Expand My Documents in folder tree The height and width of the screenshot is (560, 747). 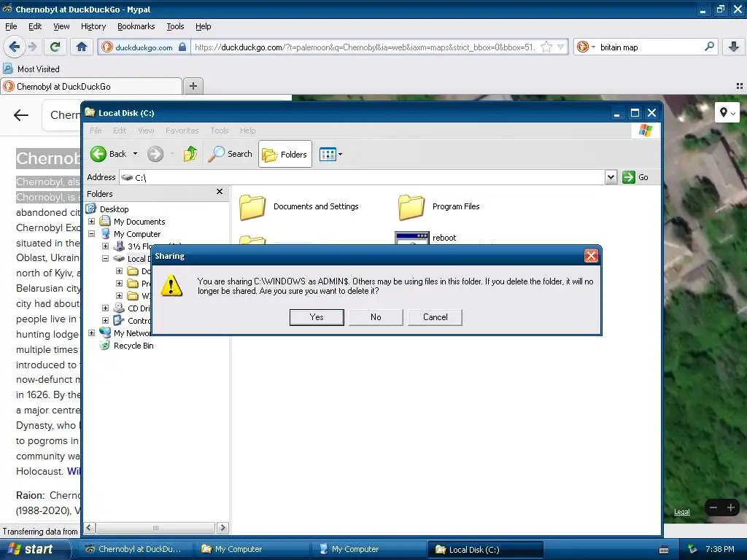91,222
